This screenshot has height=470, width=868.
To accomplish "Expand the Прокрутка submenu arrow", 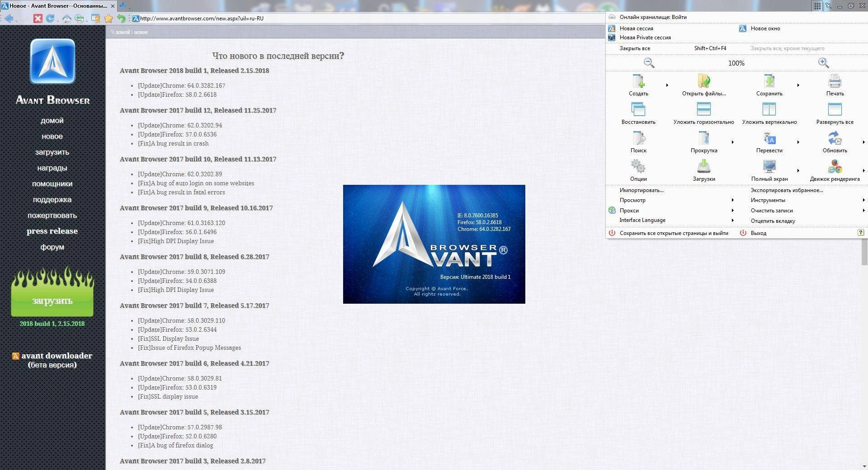I will point(732,142).
